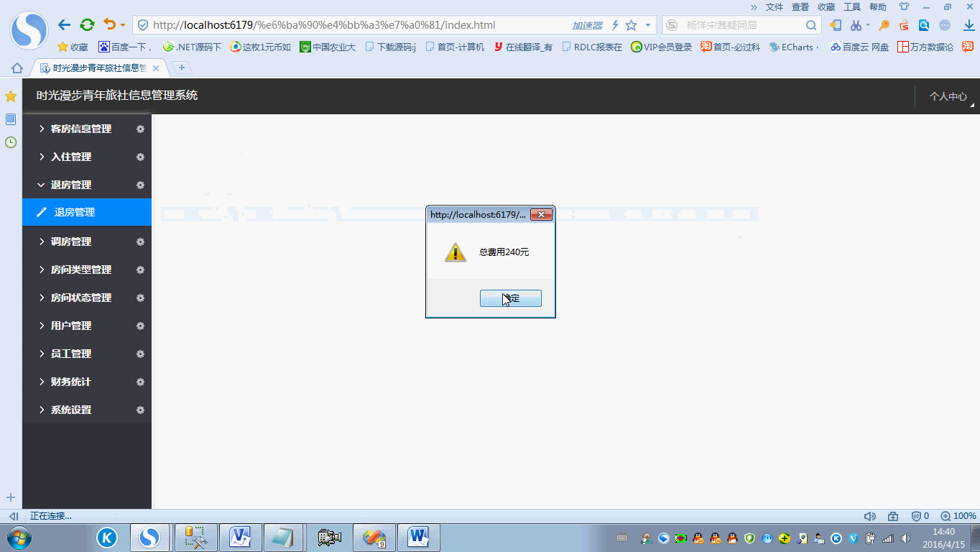Click the orange shopping bag toolbar icon
980x552 pixels.
pyautogui.click(x=904, y=25)
